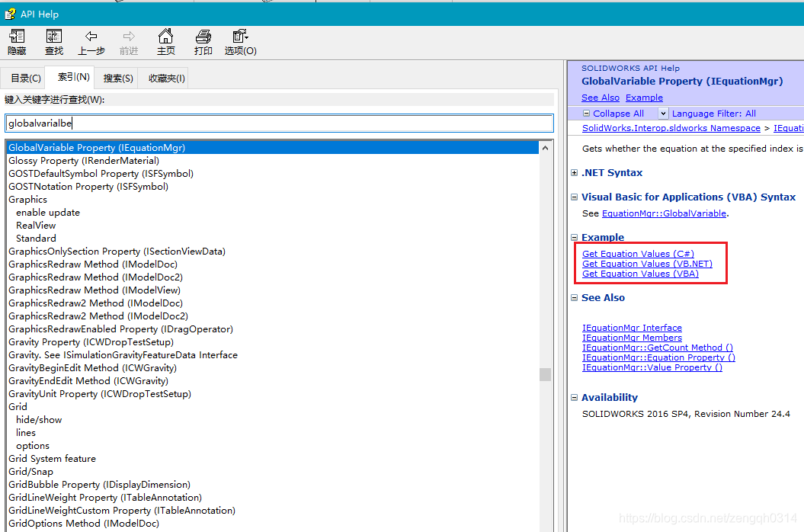Select GOSTDefaultSymbol Property (ISFSymbol) entry
Viewport: 804px width, 532px height.
click(x=101, y=174)
